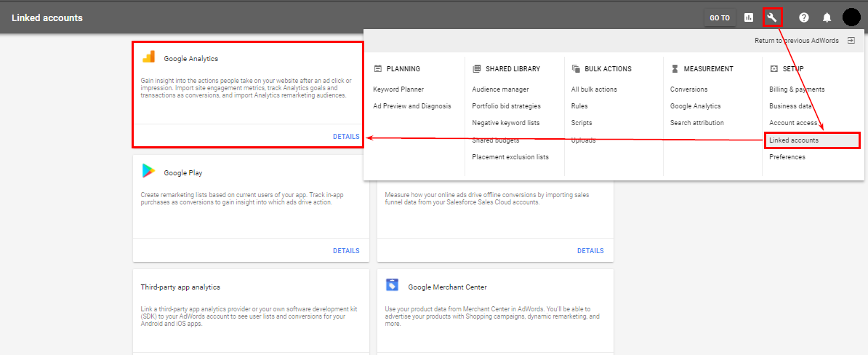Open Billing & payments
This screenshot has width=868, height=355.
(797, 89)
